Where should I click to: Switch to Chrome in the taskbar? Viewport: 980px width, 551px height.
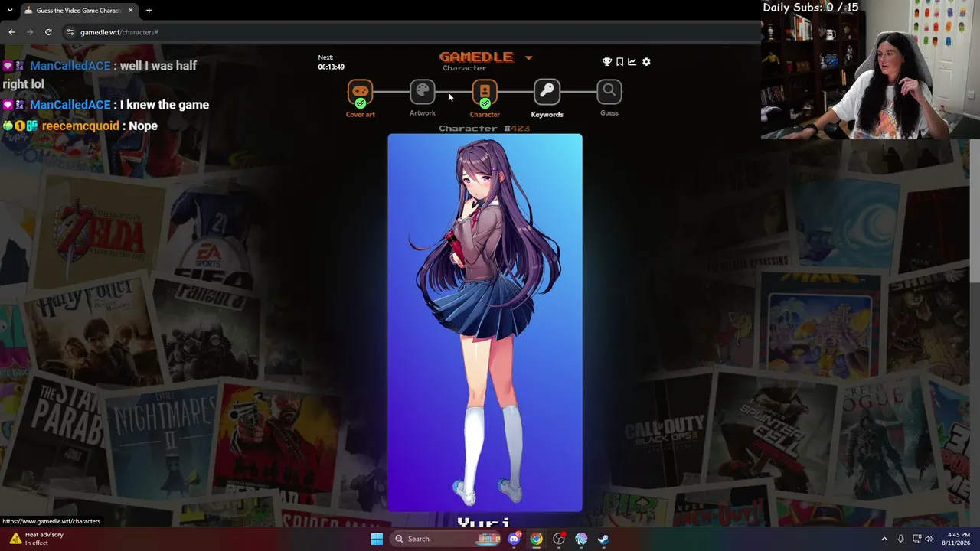[x=537, y=539]
